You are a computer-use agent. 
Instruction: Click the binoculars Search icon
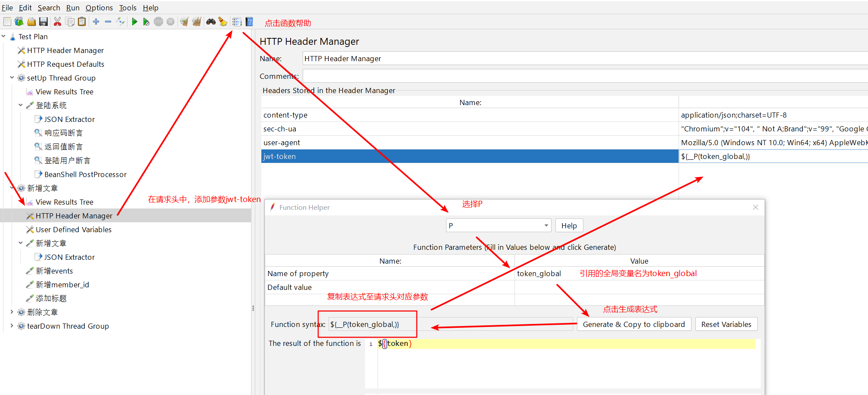211,22
